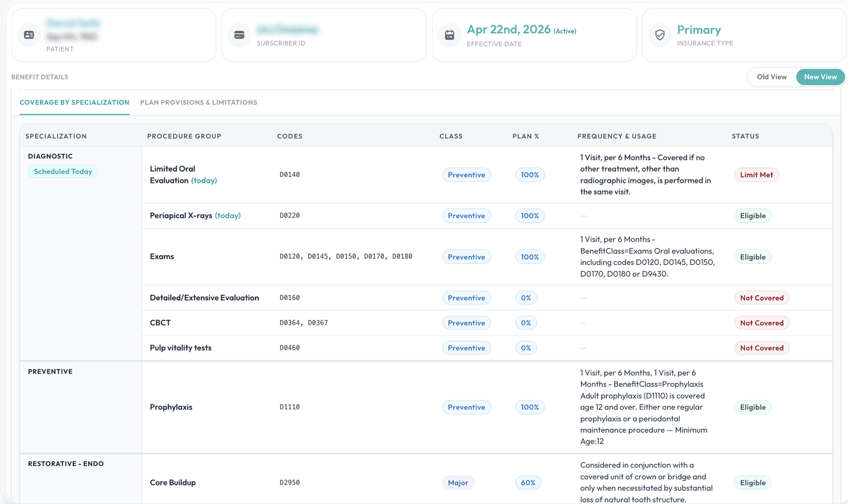
Task: Click Prophylaxis frequency and usage description
Action: point(643,407)
